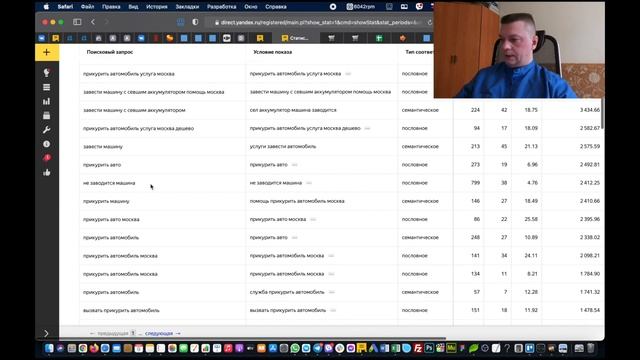The image size is (640, 360).
Task: Click condition 'услуги завести автомобиль'
Action: click(283, 147)
